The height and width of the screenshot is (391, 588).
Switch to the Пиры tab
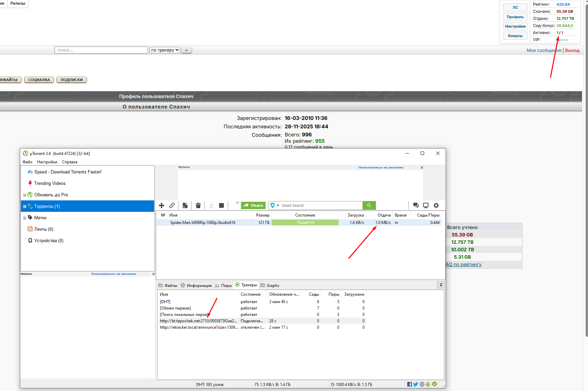pyautogui.click(x=223, y=286)
